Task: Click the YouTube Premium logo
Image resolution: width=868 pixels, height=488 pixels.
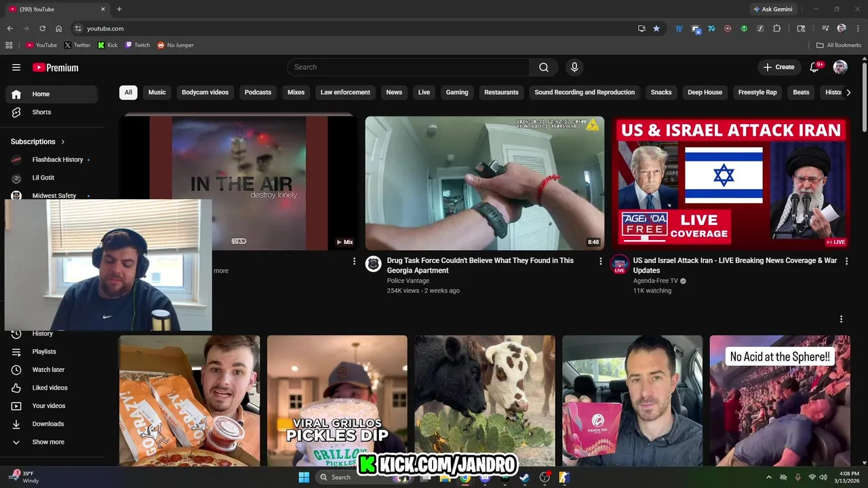Action: (56, 67)
